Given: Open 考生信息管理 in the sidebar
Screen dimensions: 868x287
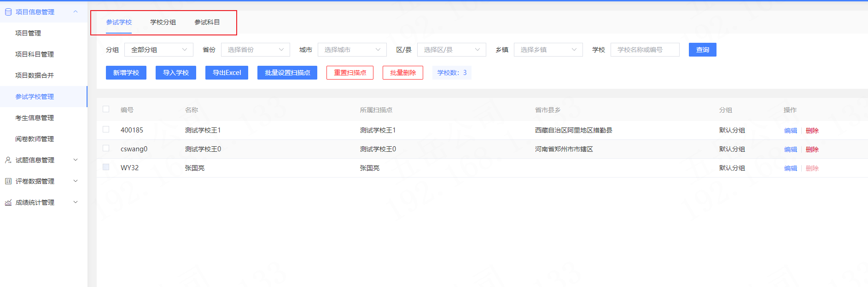Looking at the screenshot, I should point(35,118).
